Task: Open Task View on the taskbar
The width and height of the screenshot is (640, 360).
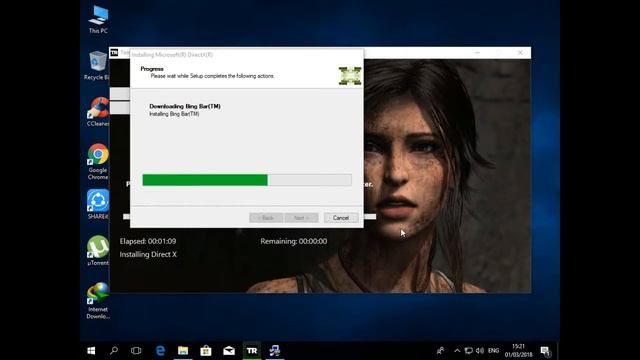Action: tap(136, 351)
